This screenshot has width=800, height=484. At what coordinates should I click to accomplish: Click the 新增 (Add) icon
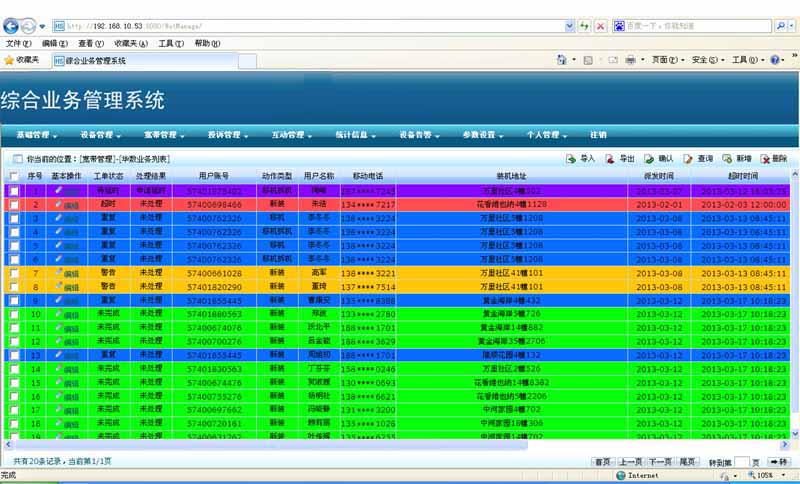tap(727, 159)
